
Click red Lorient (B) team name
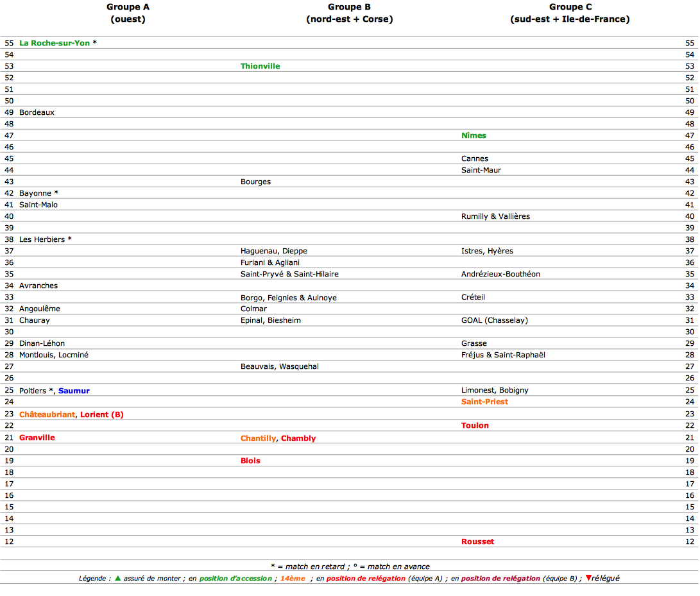coord(102,414)
